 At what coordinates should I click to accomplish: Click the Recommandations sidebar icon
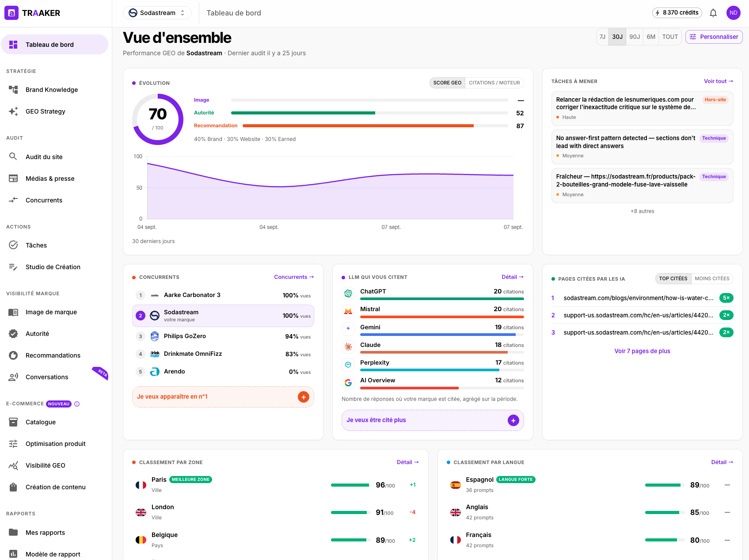pyautogui.click(x=13, y=355)
